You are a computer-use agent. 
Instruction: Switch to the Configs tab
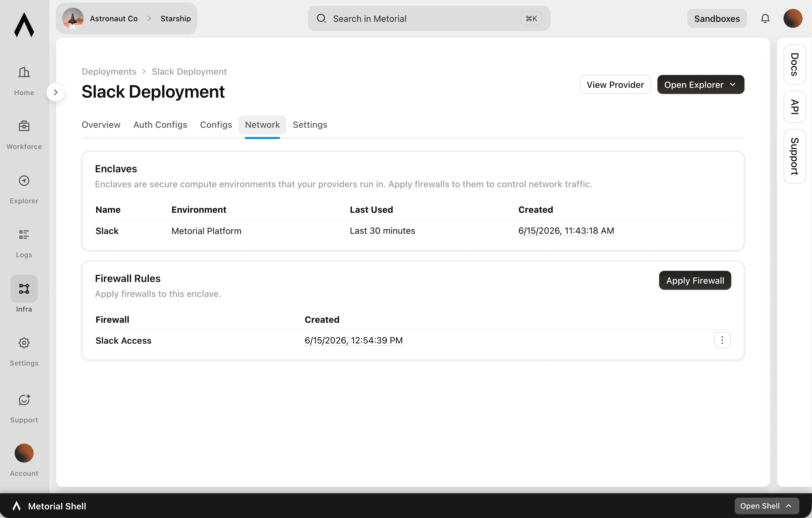pyautogui.click(x=216, y=125)
